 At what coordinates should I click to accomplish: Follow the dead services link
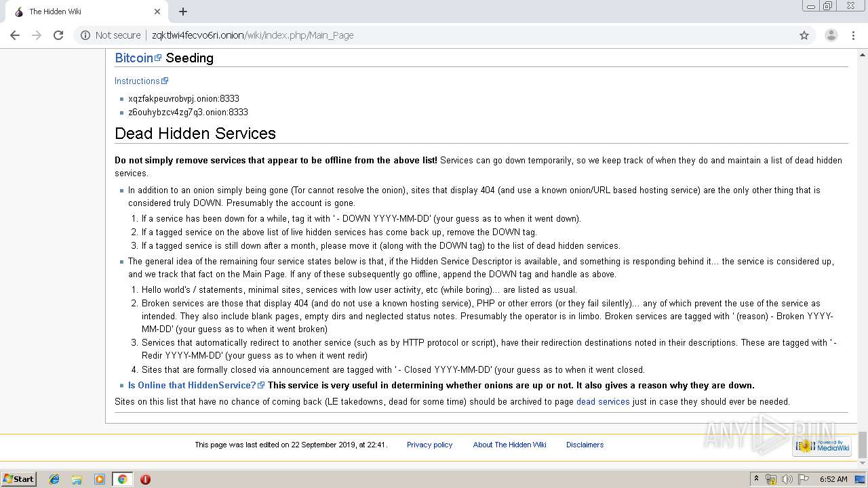tap(602, 402)
